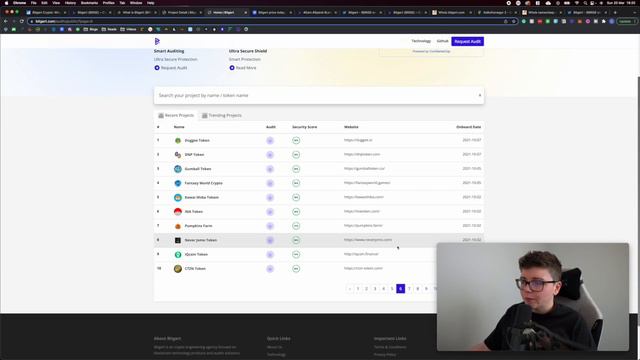Click the security score circle in the Pumpkins Farm row

click(296, 226)
